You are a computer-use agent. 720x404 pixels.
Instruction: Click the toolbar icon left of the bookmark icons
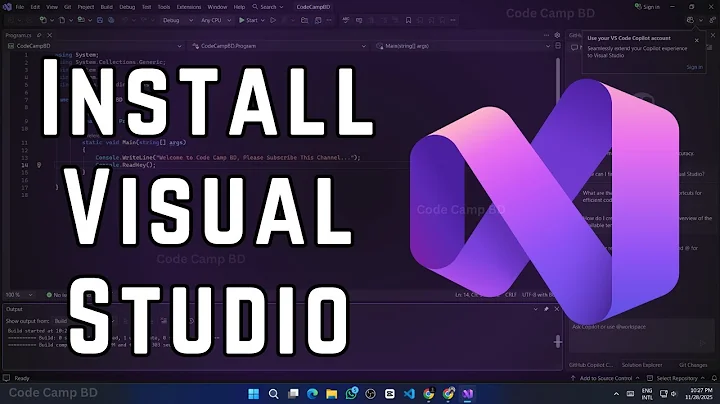point(396,20)
